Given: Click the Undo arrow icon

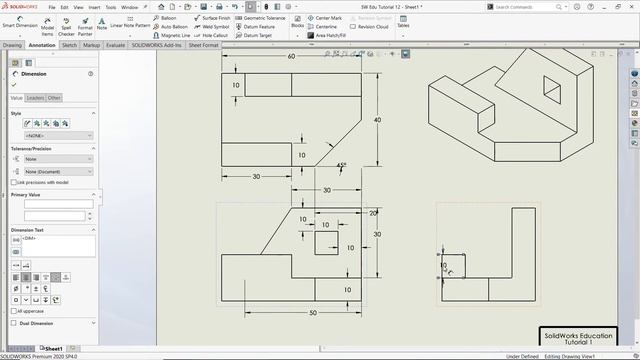Looking at the screenshot, I should click(235, 7).
